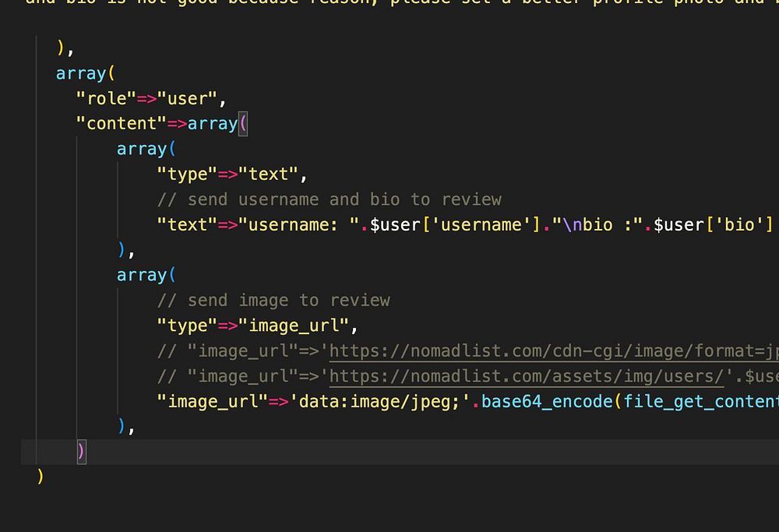This screenshot has height=532, width=779.
Task: Click the final yellow closing parenthesis
Action: tap(41, 477)
